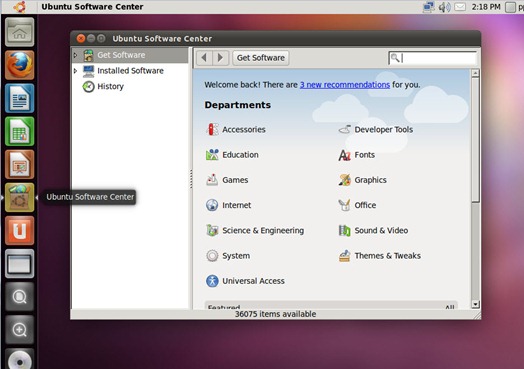Open the System gear icon

[212, 256]
